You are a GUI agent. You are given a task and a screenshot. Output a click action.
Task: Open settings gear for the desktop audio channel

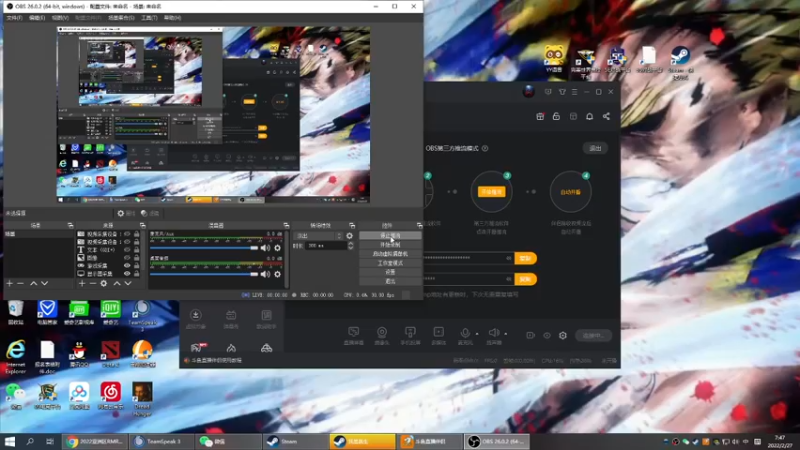pos(278,274)
